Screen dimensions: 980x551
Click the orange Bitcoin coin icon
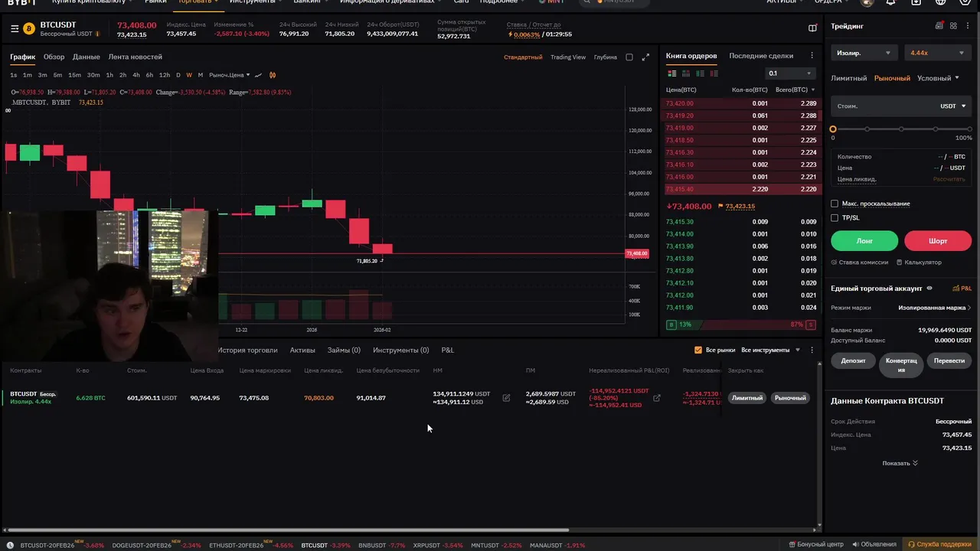29,29
